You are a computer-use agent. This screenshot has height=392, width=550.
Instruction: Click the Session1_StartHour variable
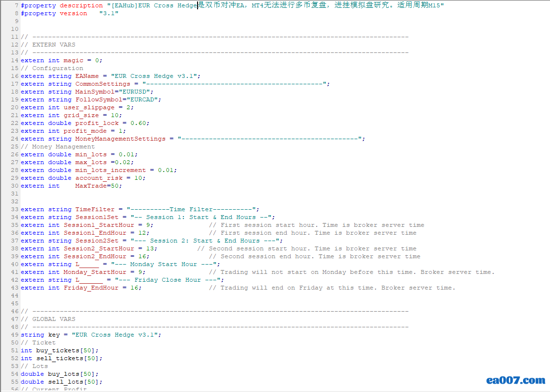pyautogui.click(x=99, y=225)
